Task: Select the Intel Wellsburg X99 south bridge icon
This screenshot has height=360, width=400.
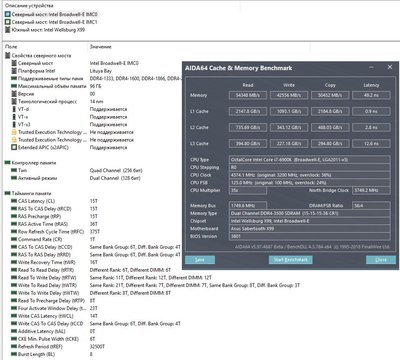Action: click(x=8, y=30)
